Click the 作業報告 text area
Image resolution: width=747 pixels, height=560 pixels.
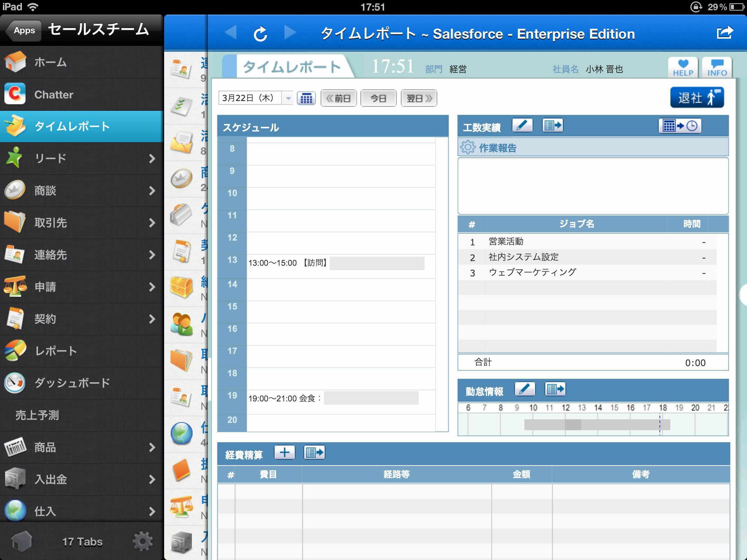click(x=593, y=186)
